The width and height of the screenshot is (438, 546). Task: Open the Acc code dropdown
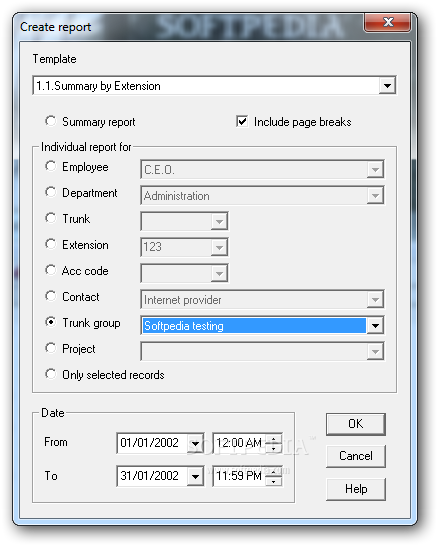tap(219, 274)
